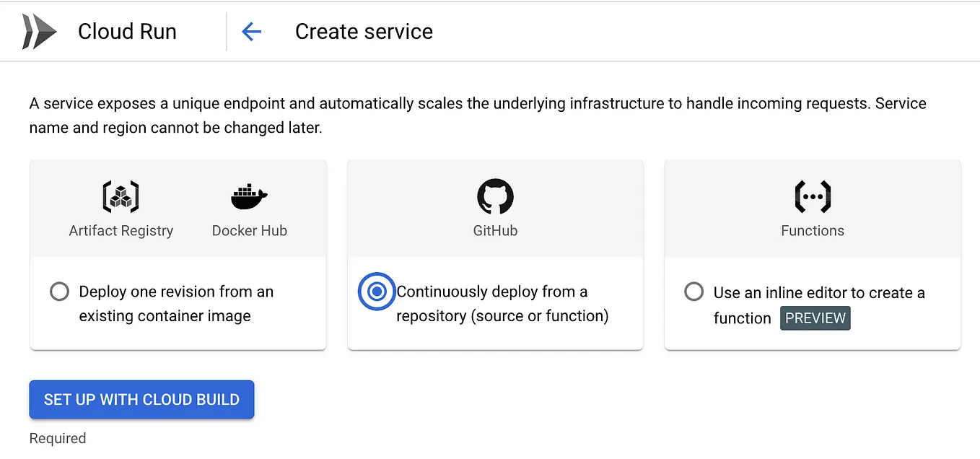
Task: Click the Create service title
Action: tap(363, 31)
